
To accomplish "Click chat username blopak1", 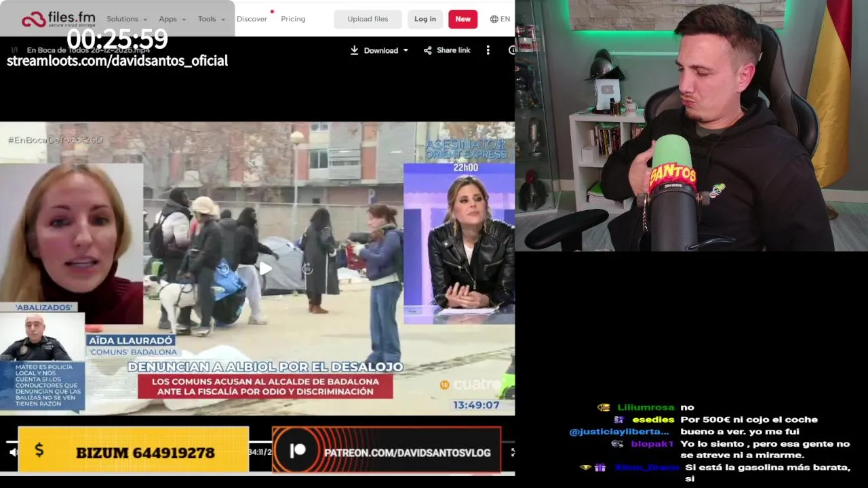I will click(x=652, y=444).
